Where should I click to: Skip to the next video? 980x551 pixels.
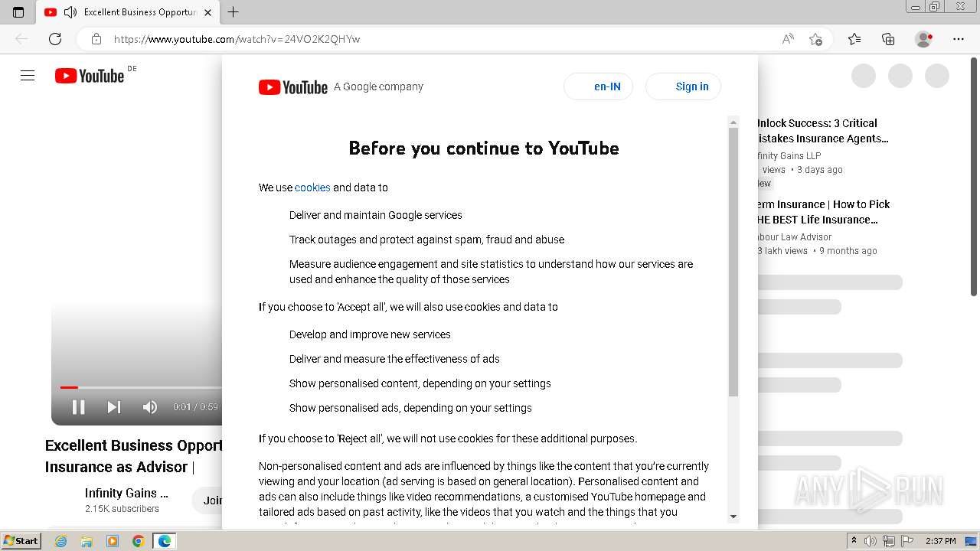(x=114, y=407)
